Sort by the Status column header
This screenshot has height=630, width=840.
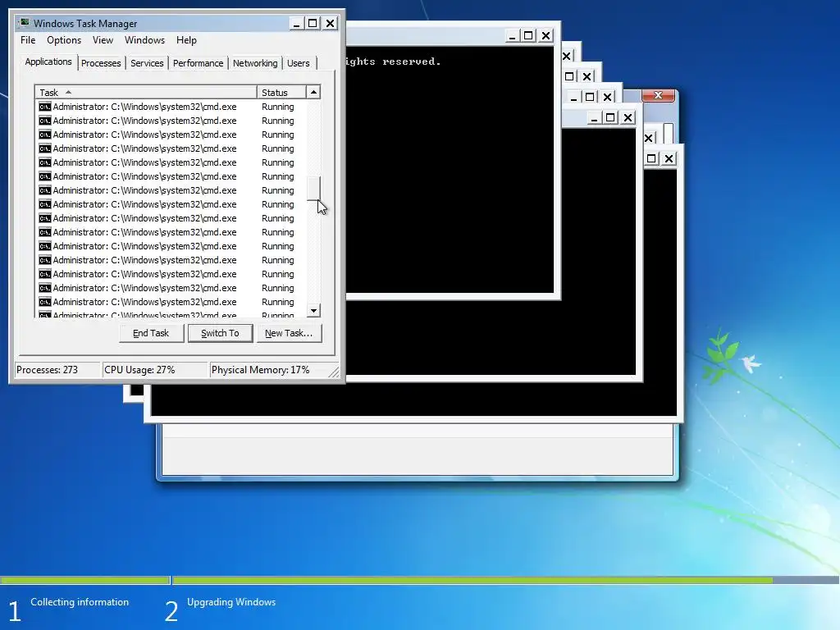click(281, 92)
